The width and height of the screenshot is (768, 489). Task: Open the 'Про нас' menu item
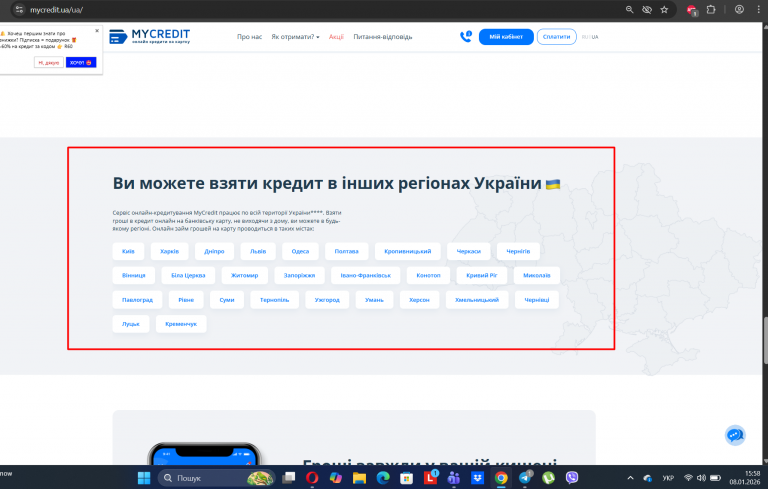coord(249,37)
